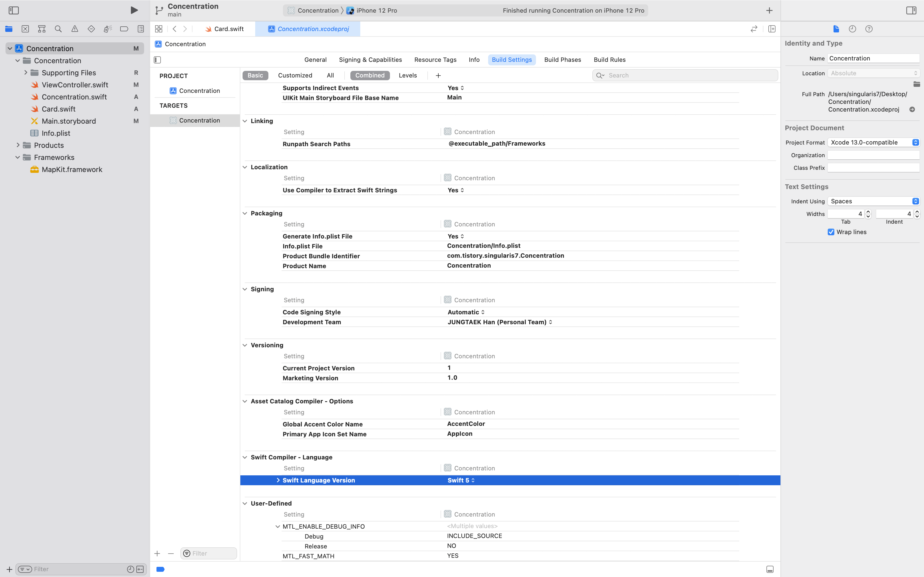Show the quick help inspector icon

click(869, 29)
